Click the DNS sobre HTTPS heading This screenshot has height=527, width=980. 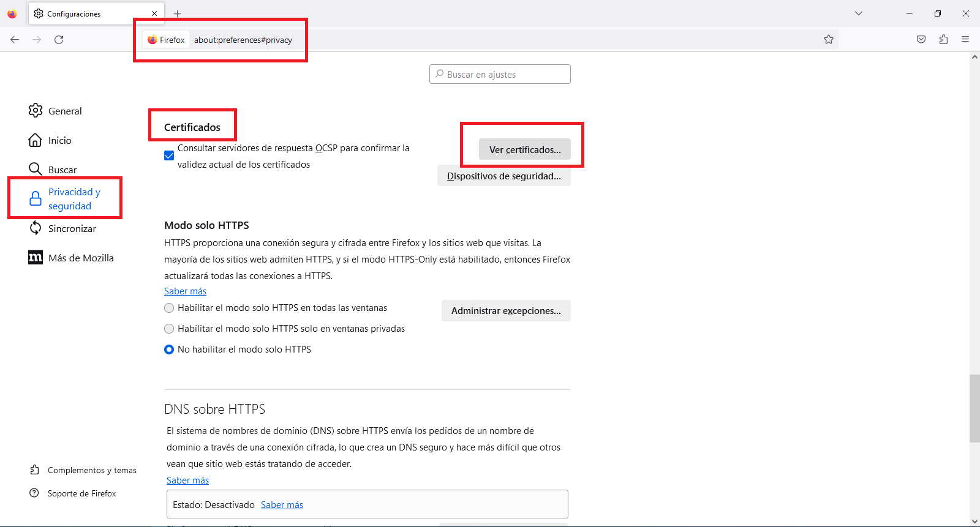coord(214,409)
